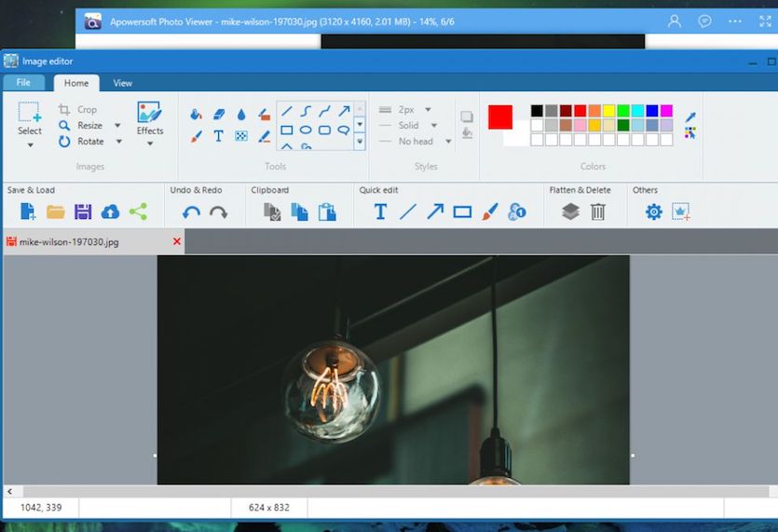Viewport: 778px width, 532px height.
Task: Pick the rounded rectangle shape
Action: coord(324,130)
